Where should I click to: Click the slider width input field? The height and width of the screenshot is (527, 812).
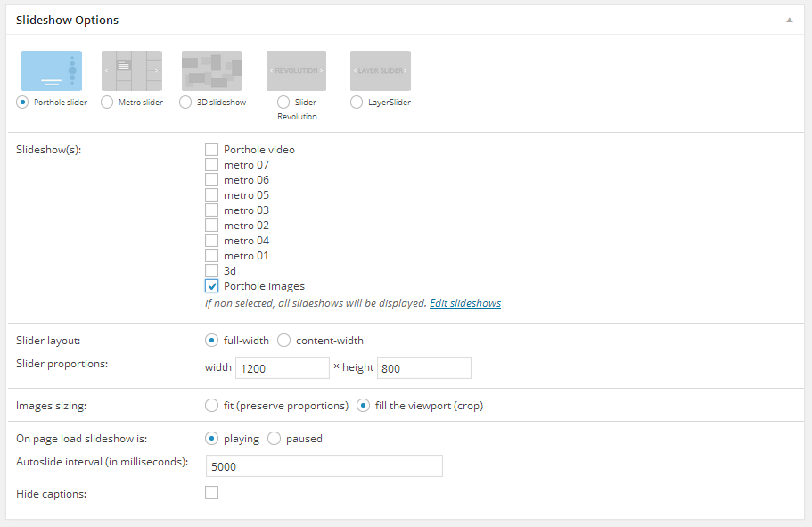[282, 368]
